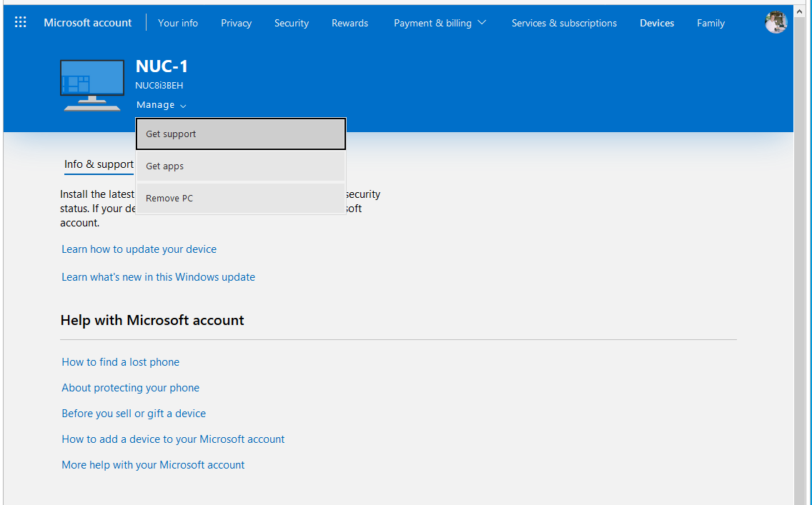
Task: Open Before you sell or gift a device
Action: pyautogui.click(x=134, y=414)
